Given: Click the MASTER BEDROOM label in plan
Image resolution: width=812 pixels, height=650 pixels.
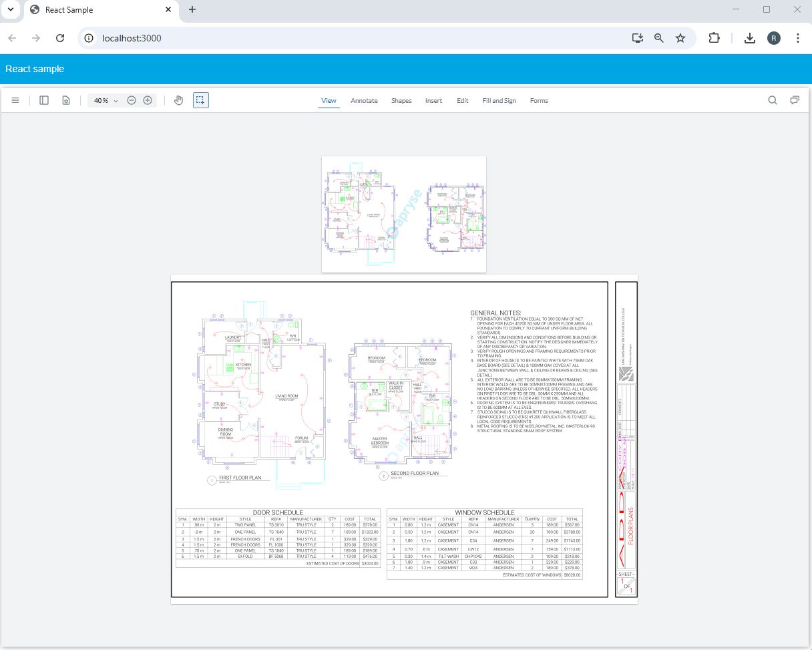Looking at the screenshot, I should (x=379, y=441).
